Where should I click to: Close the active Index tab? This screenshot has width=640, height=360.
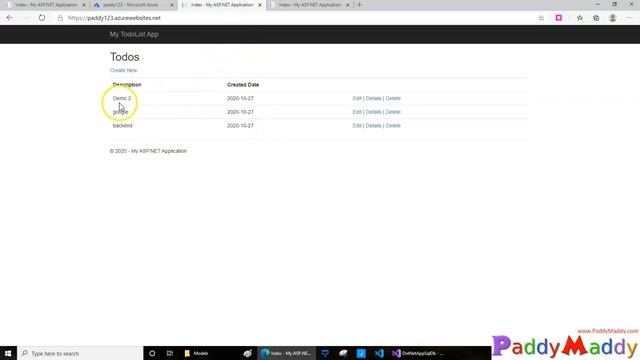(x=260, y=5)
